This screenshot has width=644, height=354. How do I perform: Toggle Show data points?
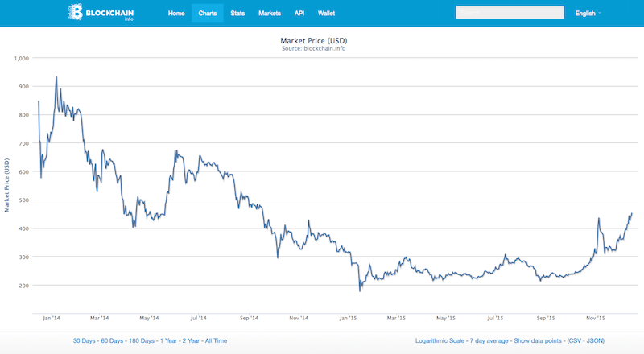(538, 340)
